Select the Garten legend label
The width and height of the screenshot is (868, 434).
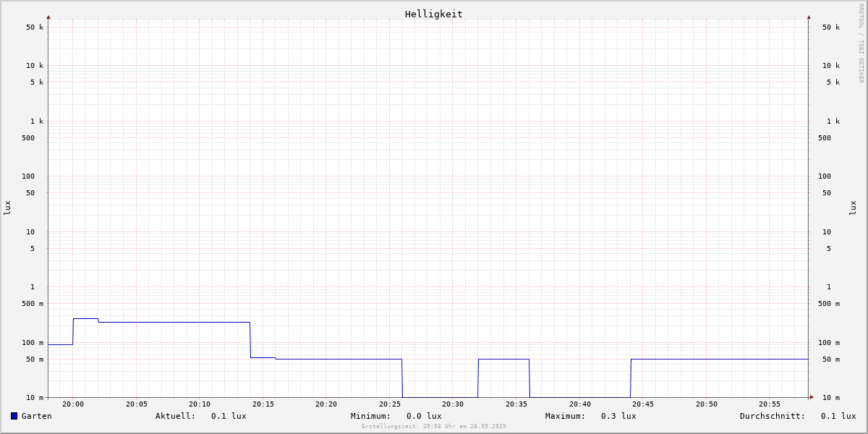pos(37,416)
